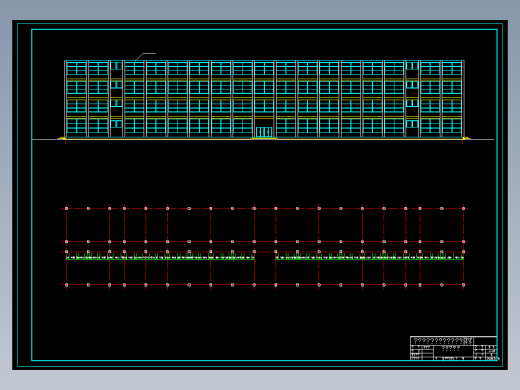The width and height of the screenshot is (520, 390).
Task: Select the outer cyan drawing border line
Action: pos(260,23)
